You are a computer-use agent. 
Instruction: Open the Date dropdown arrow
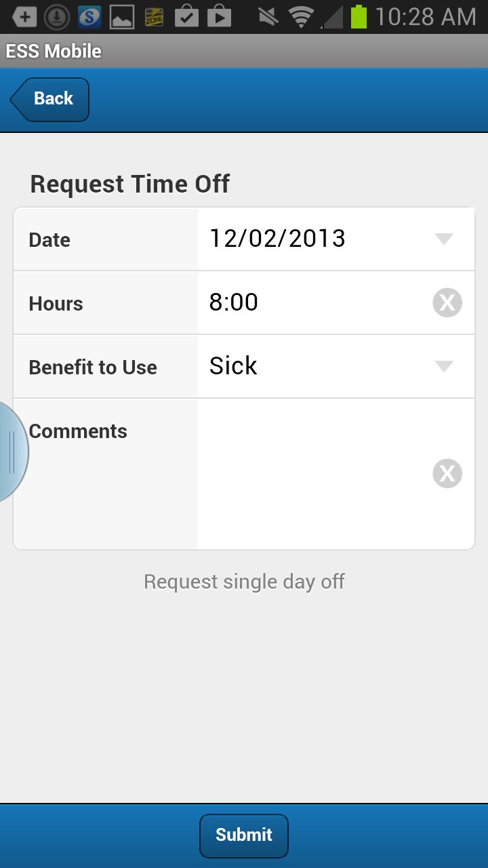click(444, 239)
